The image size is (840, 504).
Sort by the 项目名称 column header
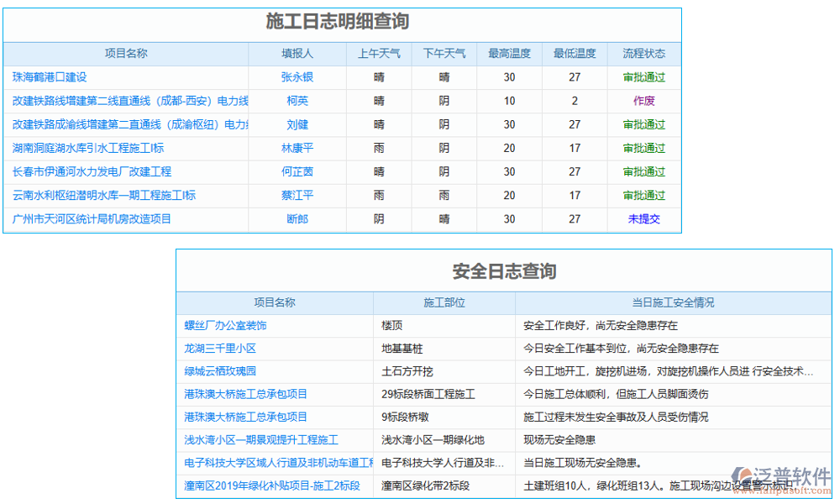click(124, 53)
